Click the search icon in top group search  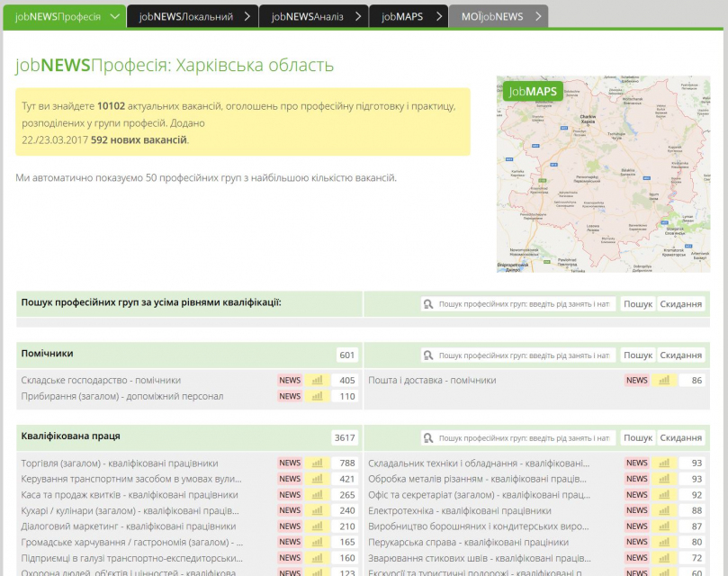[428, 304]
